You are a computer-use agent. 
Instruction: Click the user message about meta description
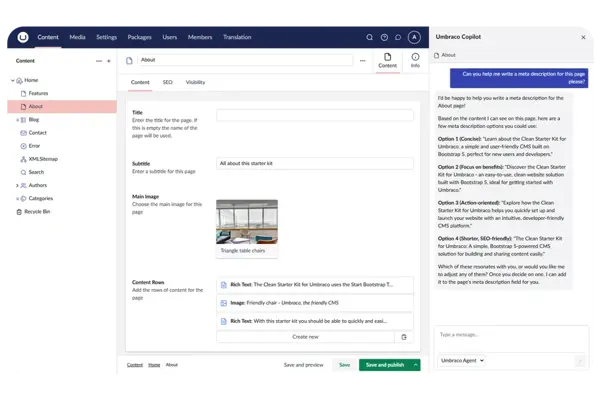519,78
